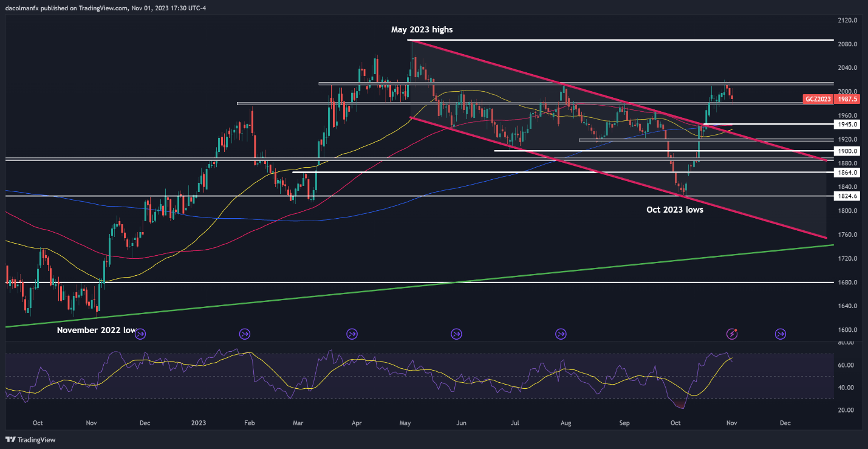Click the 1720.0 price axis value
The height and width of the screenshot is (449, 868).
point(847,259)
